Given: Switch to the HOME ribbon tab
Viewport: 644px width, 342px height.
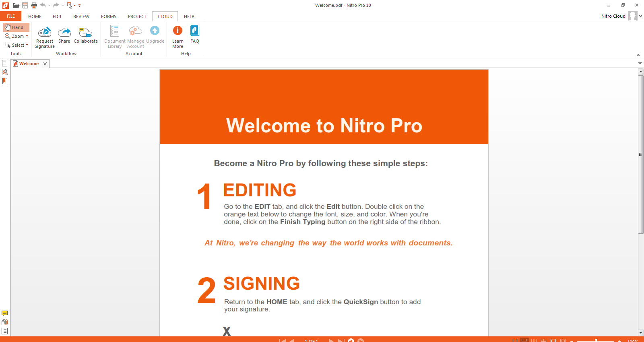Looking at the screenshot, I should [x=35, y=16].
